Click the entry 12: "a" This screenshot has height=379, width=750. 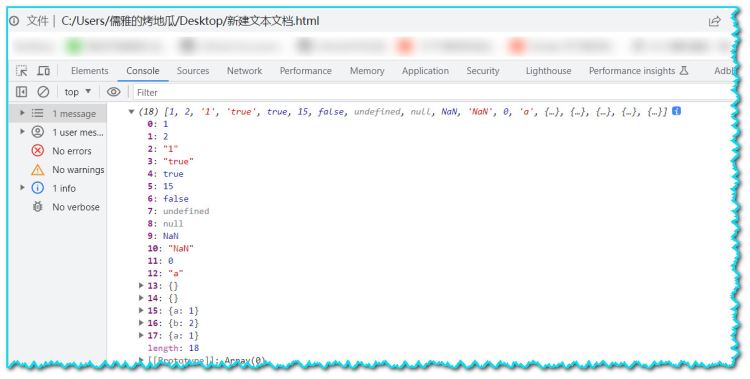165,273
